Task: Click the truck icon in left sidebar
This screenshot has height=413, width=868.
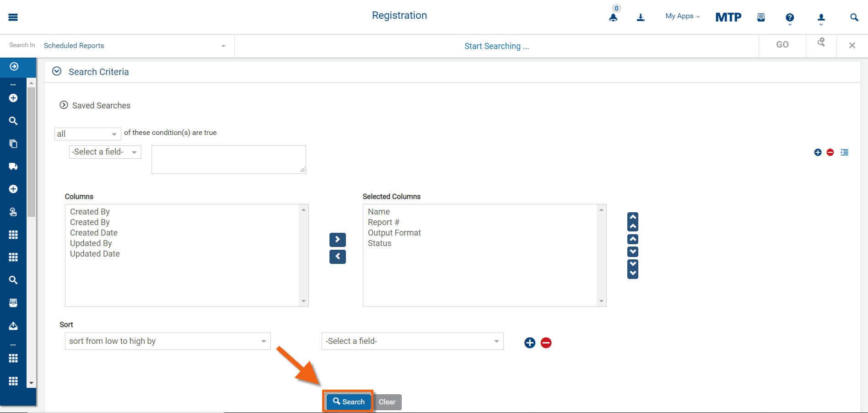Action: (x=13, y=166)
